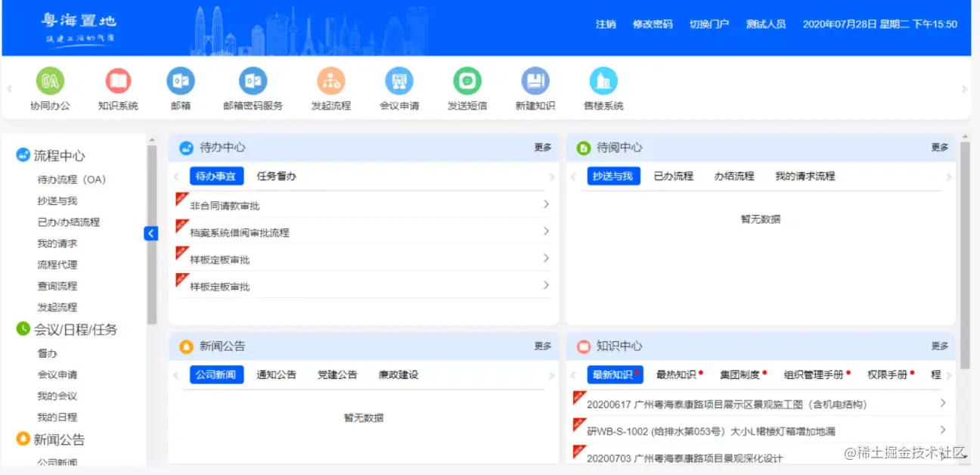Click the 待办中心 panel header icon

coord(186,147)
